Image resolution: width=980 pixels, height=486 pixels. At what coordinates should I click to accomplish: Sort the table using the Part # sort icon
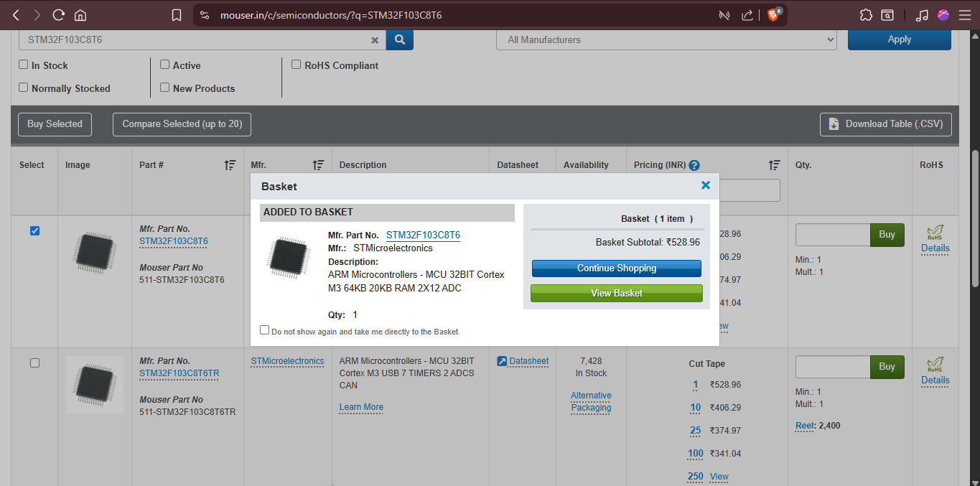pos(230,165)
